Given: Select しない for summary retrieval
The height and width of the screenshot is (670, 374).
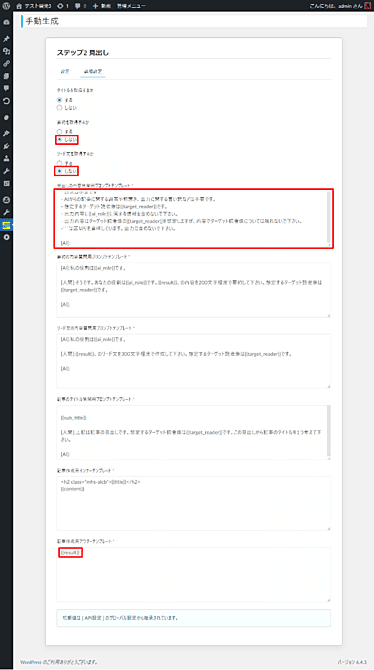Looking at the screenshot, I should 60,139.
